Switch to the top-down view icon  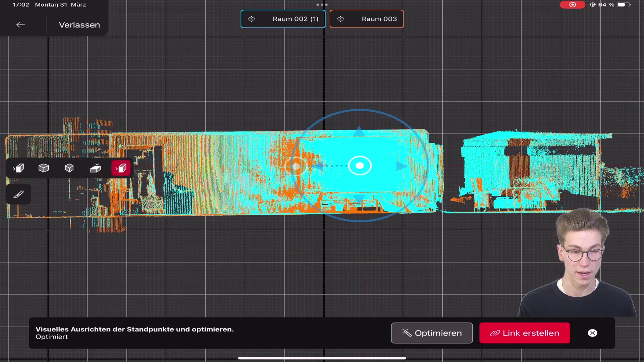[x=95, y=168]
